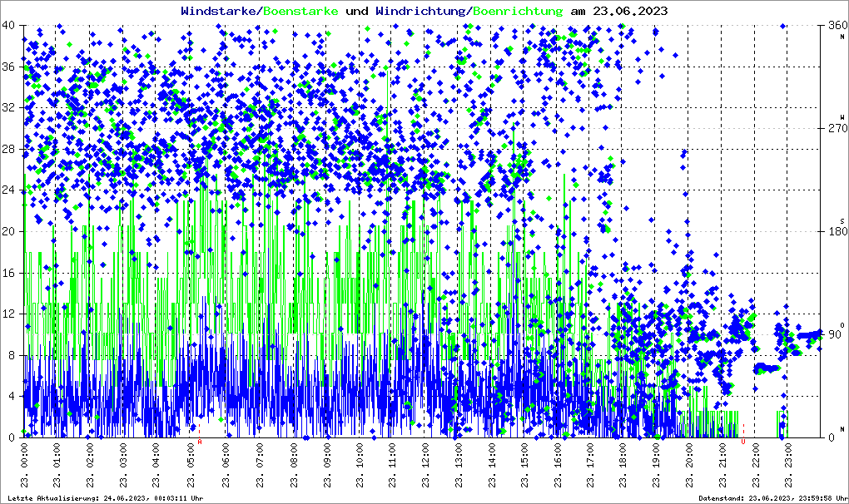Click the 'W' compass letter above 270
The width and height of the screenshot is (849, 504).
click(x=842, y=116)
